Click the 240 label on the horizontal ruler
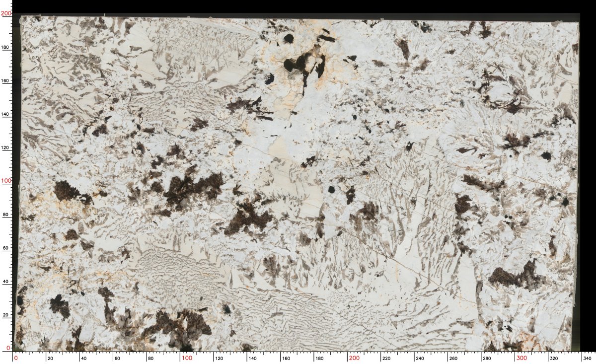 pos(420,358)
